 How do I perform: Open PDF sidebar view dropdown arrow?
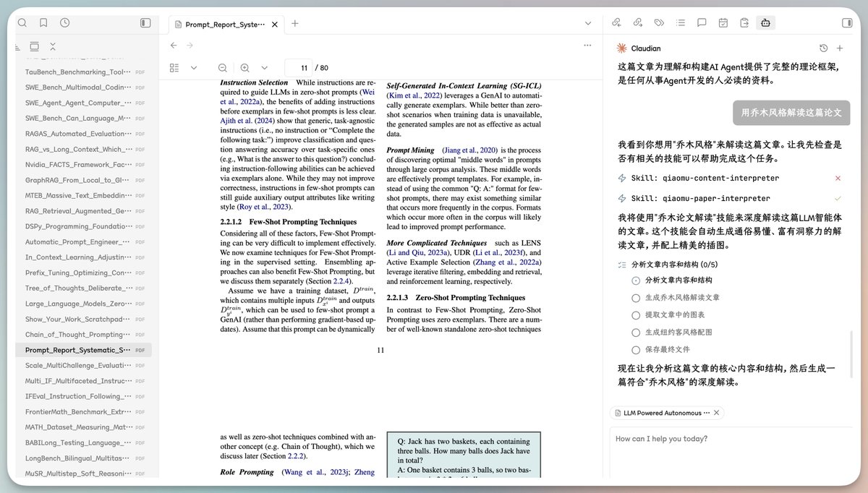coord(194,68)
